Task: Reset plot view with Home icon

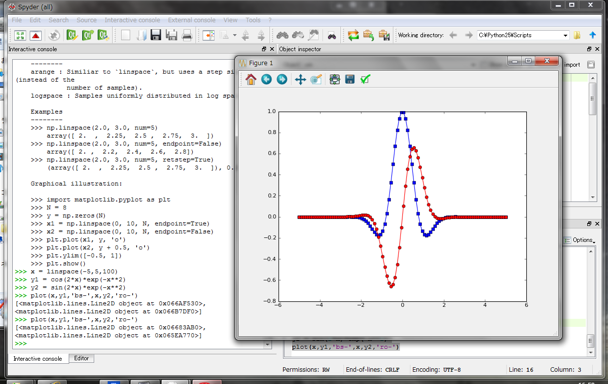Action: [x=251, y=80]
